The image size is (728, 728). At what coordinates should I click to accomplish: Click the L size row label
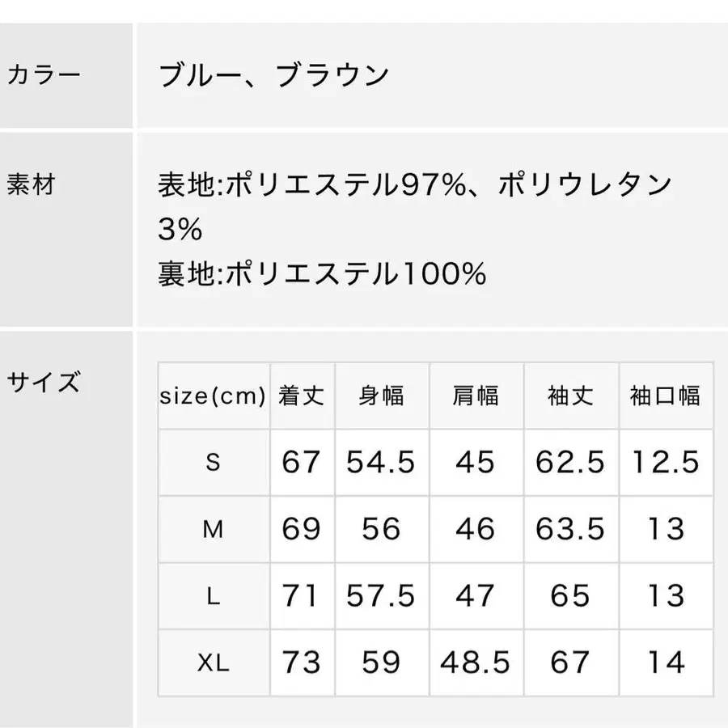pos(213,597)
